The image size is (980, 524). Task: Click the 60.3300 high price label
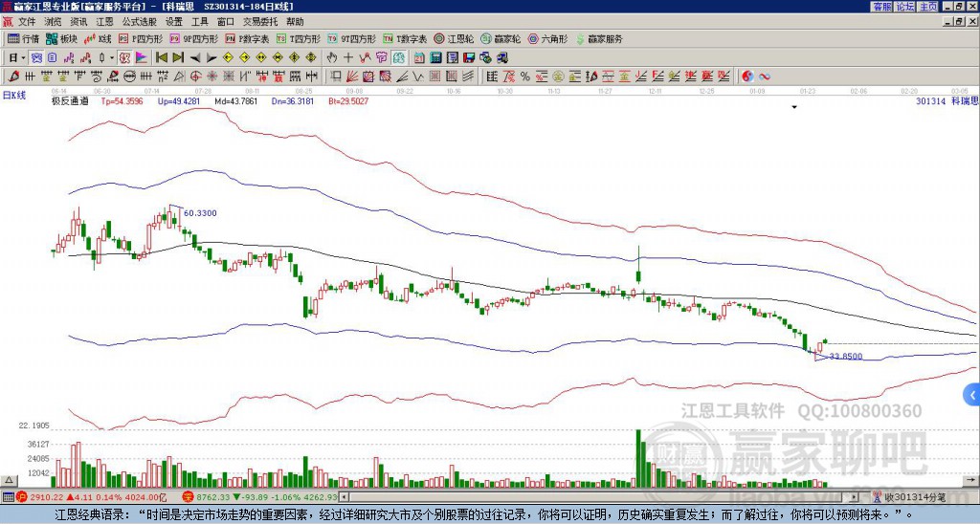200,213
